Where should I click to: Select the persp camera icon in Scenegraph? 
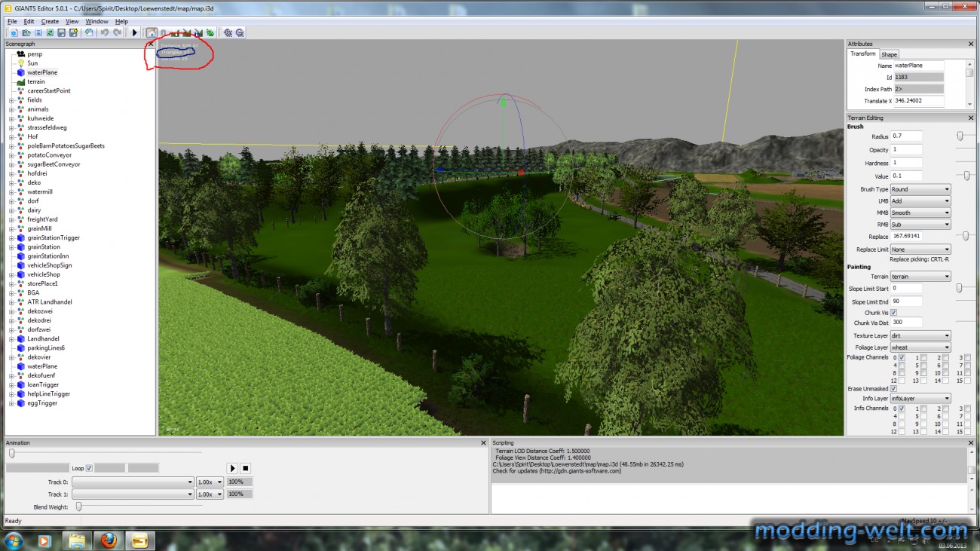(20, 54)
